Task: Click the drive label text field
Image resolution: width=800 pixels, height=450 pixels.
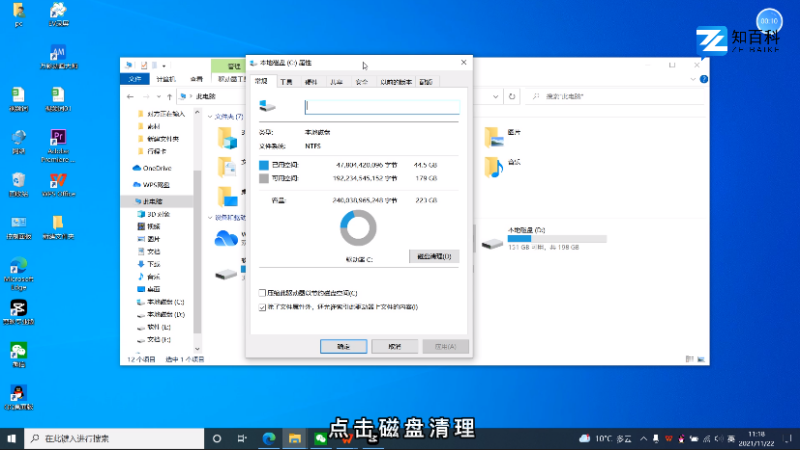Action: point(381,105)
